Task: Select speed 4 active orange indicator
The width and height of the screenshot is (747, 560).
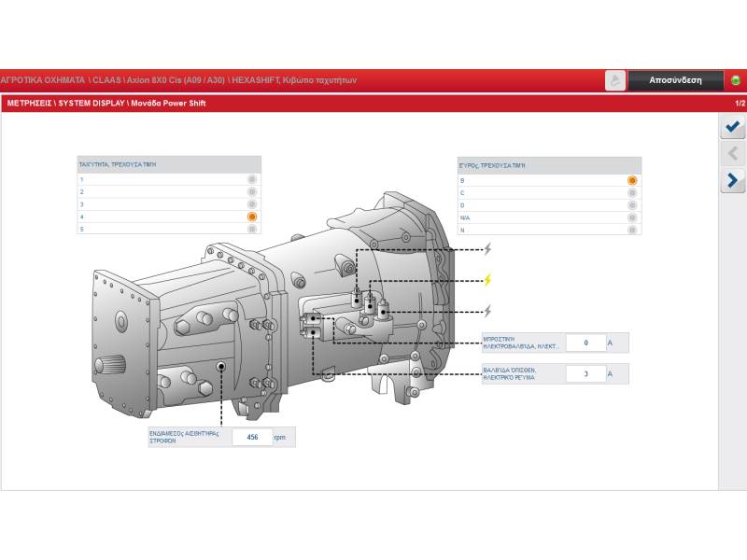Action: 252,217
